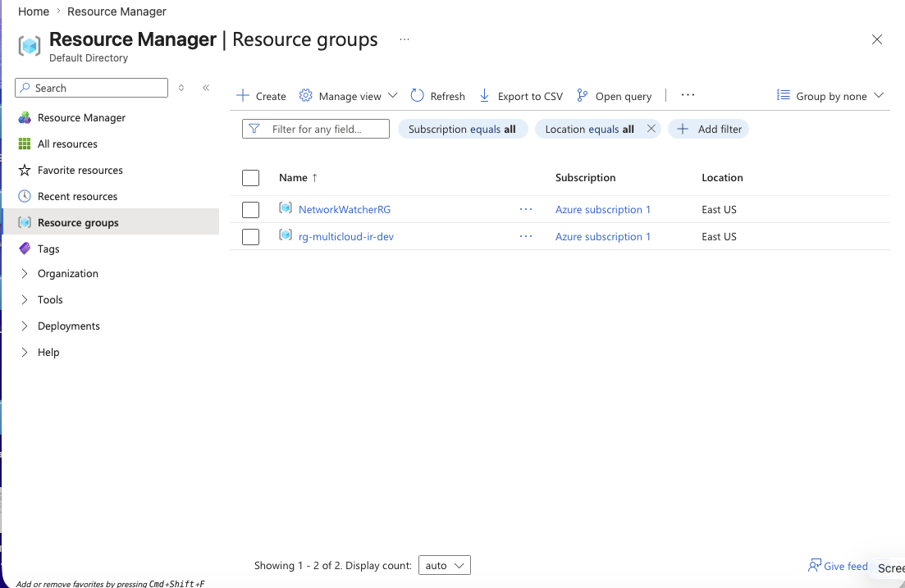Viewport: 905px width, 588px height.
Task: Open the Display count auto dropdown
Action: [444, 566]
